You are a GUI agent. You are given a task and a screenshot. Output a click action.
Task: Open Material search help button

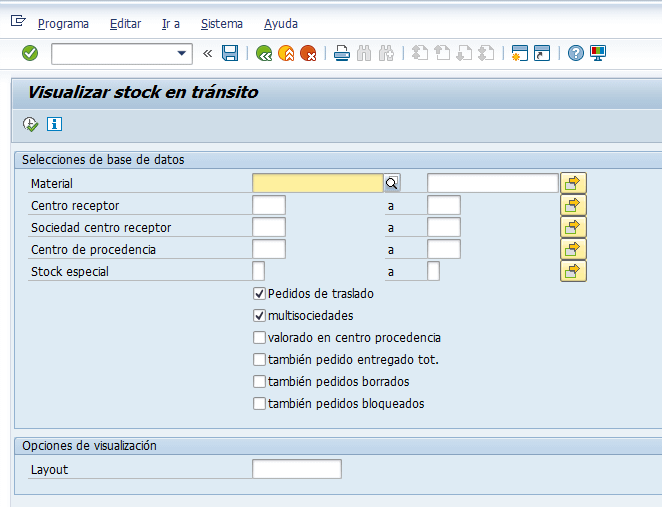392,183
